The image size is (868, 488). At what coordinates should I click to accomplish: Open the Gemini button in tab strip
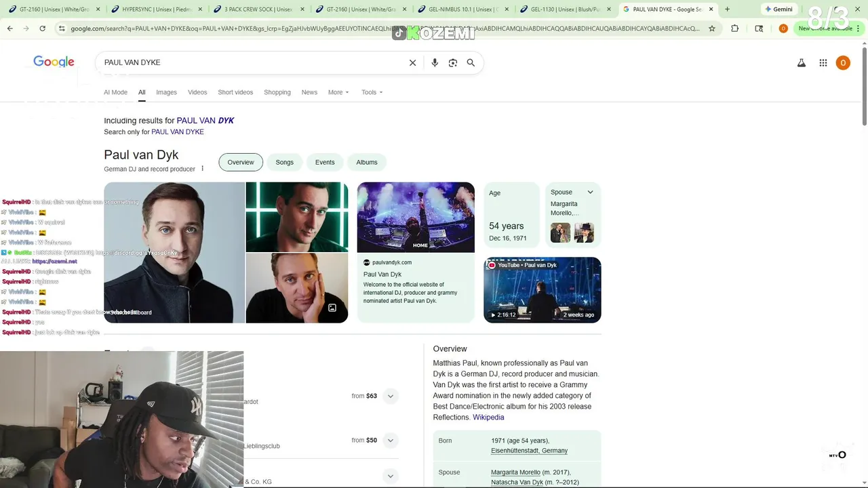pyautogui.click(x=778, y=9)
